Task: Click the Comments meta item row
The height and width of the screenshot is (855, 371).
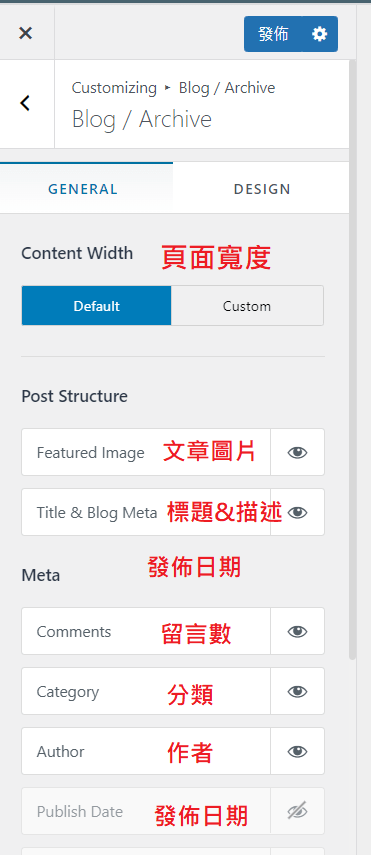Action: [173, 631]
